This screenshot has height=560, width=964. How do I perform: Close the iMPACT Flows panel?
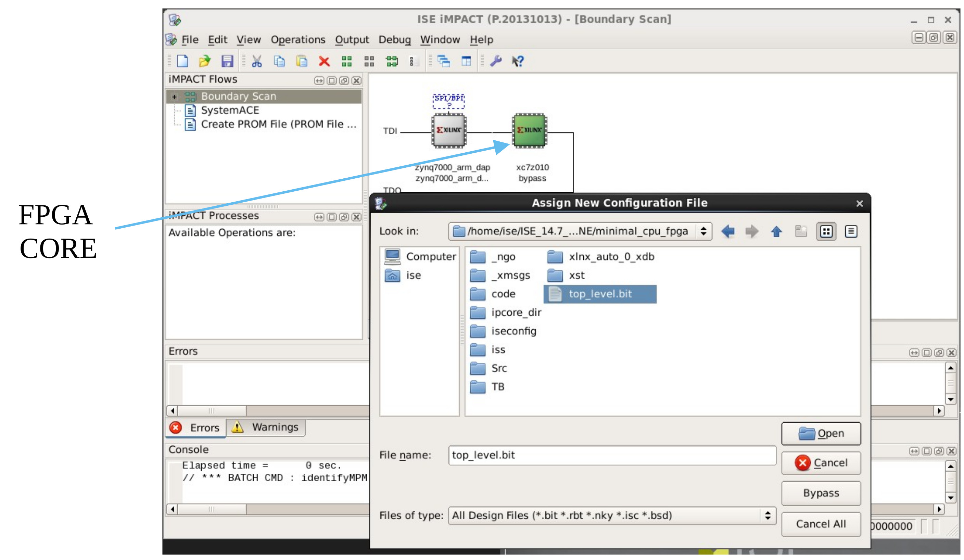pos(356,81)
